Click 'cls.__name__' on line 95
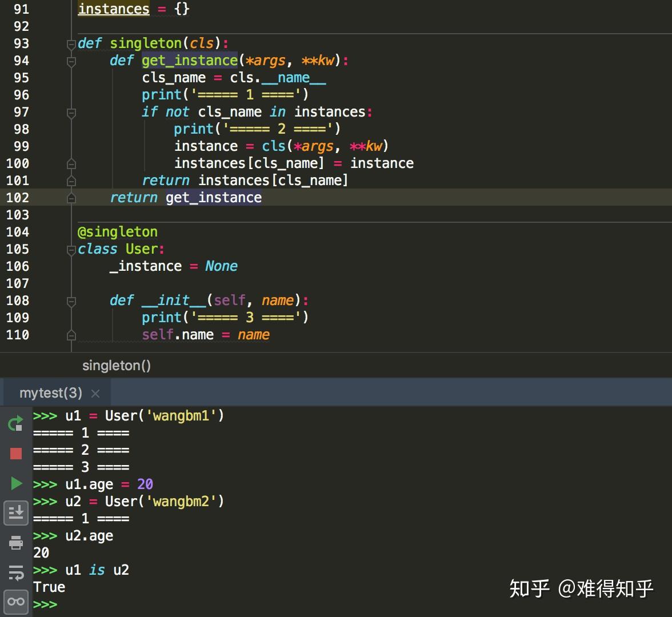672x617 pixels. click(278, 78)
